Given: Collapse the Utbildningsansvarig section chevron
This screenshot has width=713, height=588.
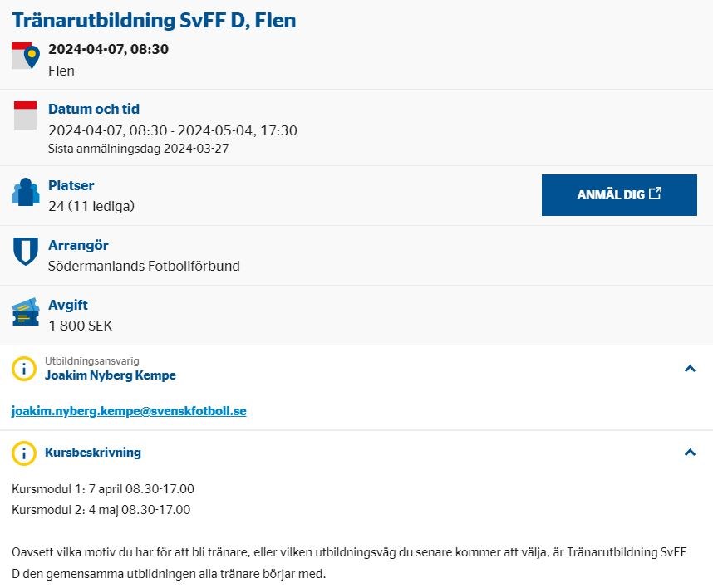Looking at the screenshot, I should click(x=689, y=368).
